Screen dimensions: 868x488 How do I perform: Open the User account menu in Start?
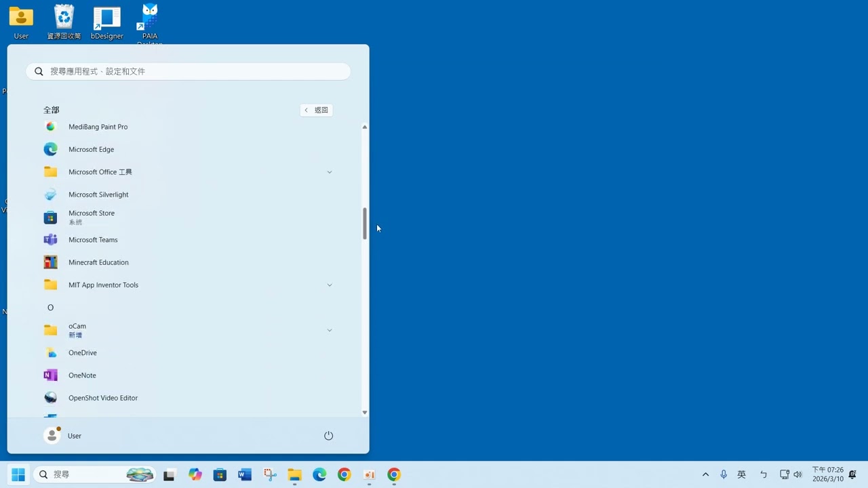63,436
